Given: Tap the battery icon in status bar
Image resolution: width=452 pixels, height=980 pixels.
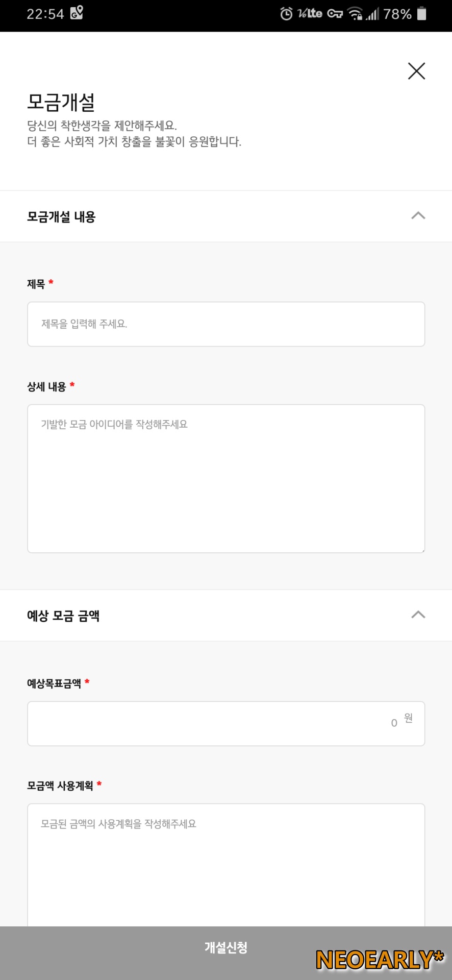Looking at the screenshot, I should (x=421, y=14).
